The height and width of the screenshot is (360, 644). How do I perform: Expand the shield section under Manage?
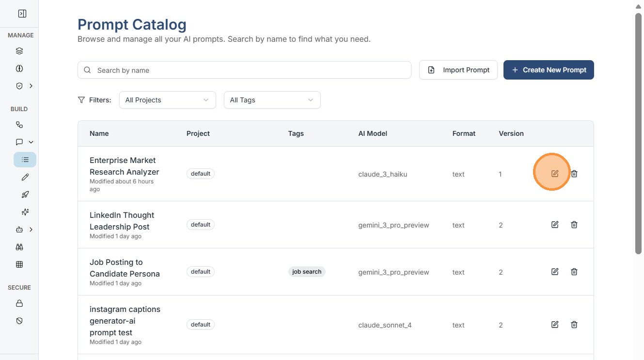31,86
